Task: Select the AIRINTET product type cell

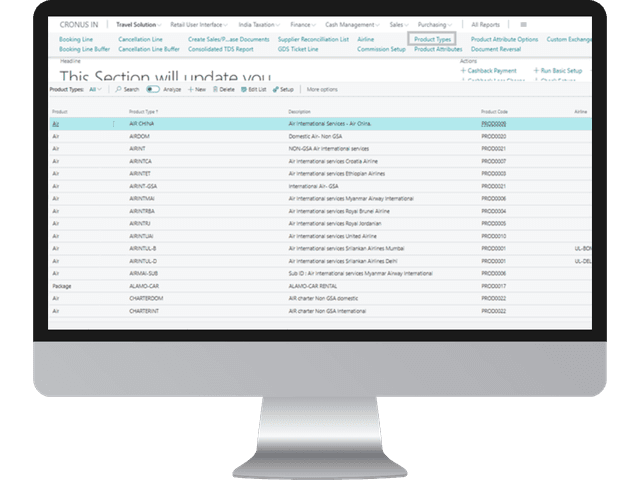Action: 140,174
